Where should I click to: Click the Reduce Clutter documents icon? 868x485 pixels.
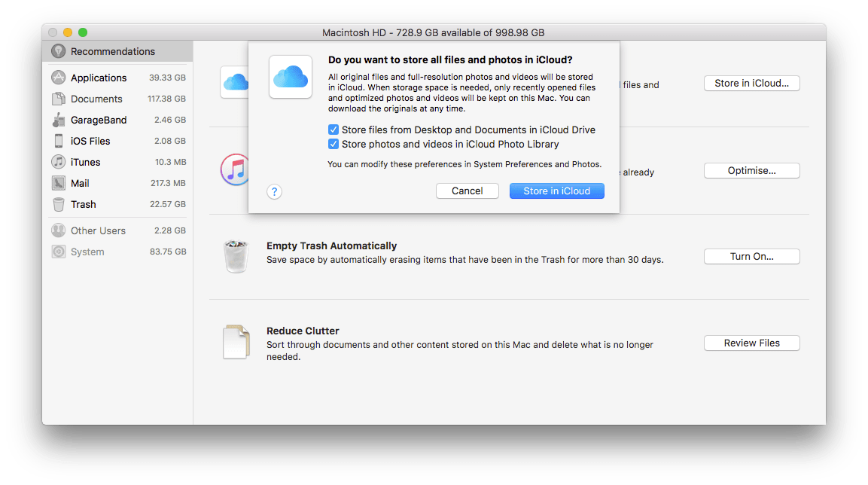(x=236, y=342)
